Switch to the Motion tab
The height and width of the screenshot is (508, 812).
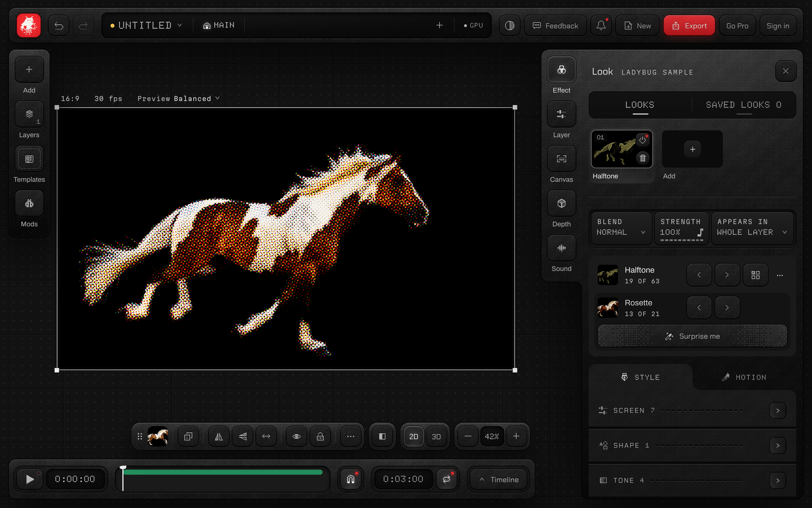pos(745,377)
